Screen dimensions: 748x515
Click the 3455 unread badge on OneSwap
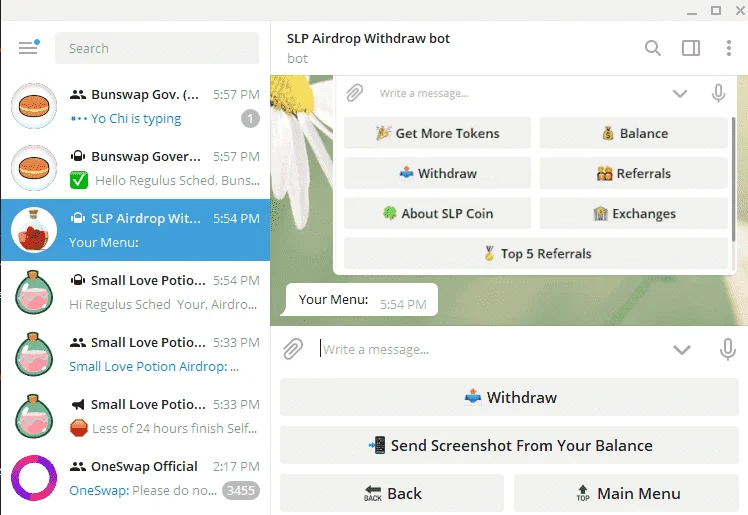[241, 491]
